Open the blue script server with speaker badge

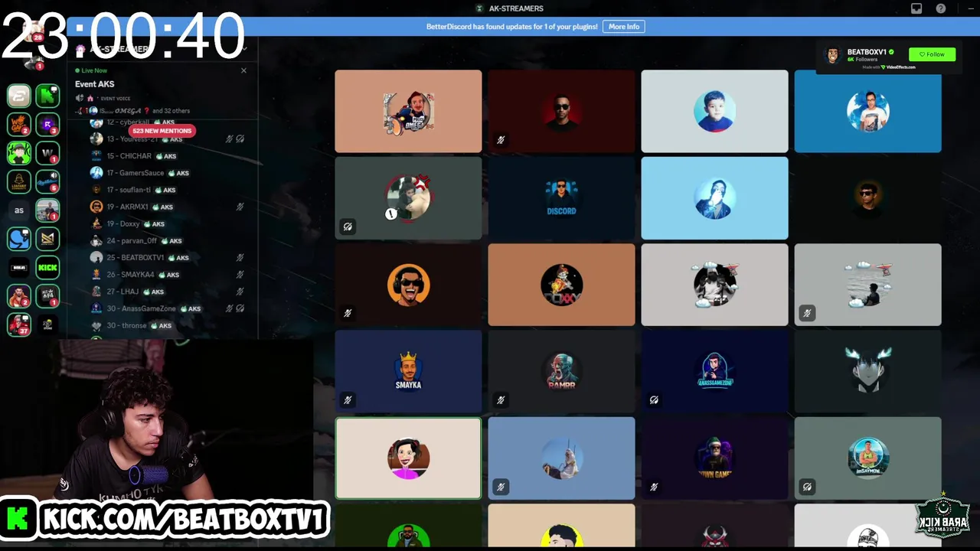pyautogui.click(x=47, y=181)
